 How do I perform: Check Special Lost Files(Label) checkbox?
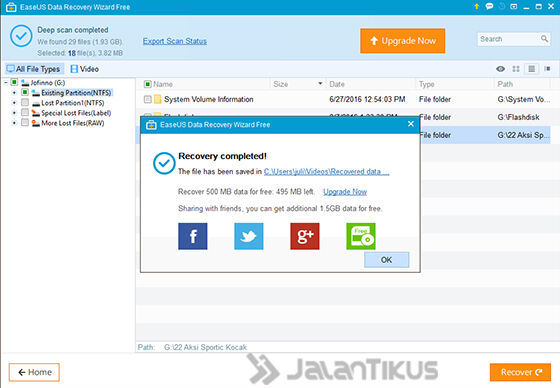click(25, 113)
